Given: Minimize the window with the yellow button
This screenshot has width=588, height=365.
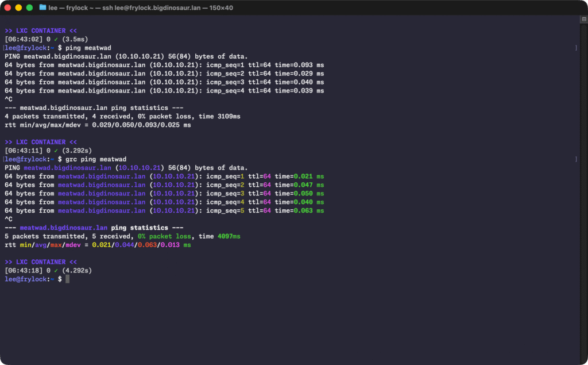Looking at the screenshot, I should (18, 7).
